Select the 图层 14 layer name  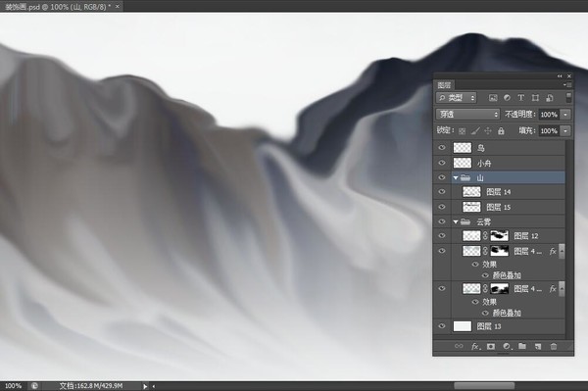499,192
